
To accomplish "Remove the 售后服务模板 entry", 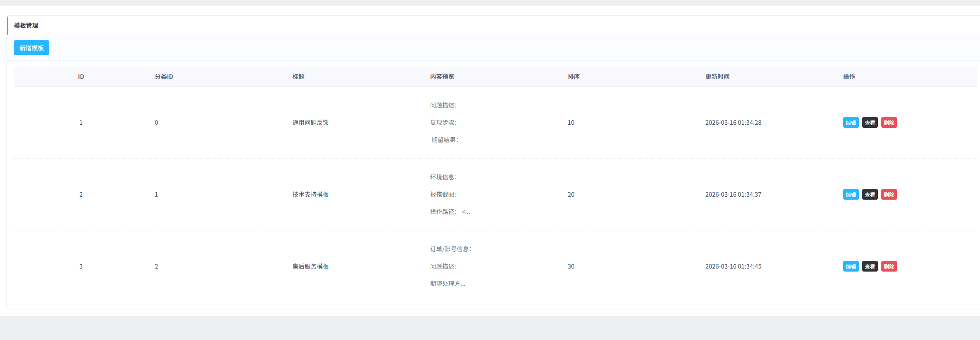I will tap(889, 266).
